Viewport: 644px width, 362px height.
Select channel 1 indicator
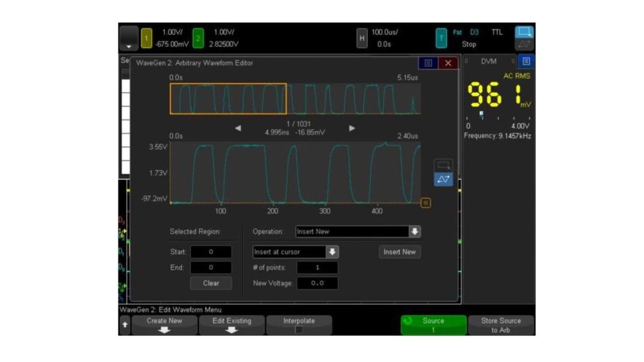point(146,39)
